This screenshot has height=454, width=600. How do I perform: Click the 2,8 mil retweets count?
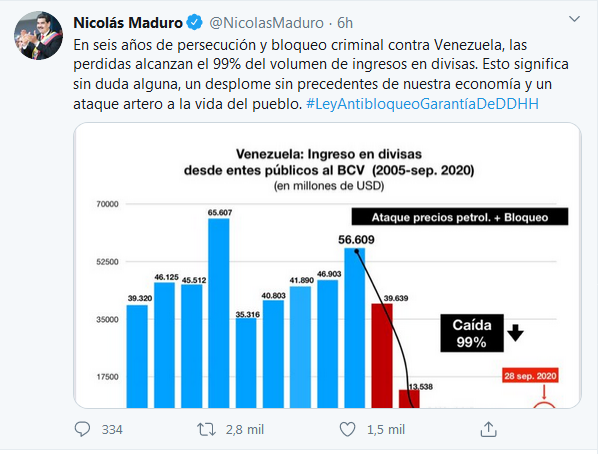pos(245,430)
